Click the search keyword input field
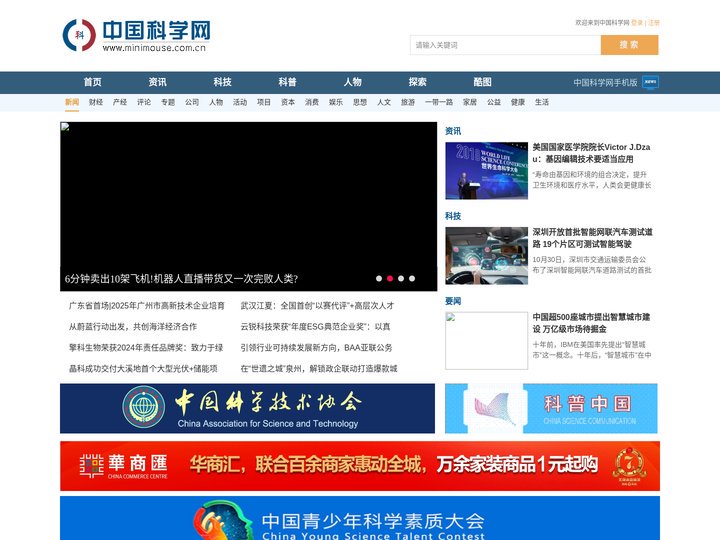 click(505, 45)
